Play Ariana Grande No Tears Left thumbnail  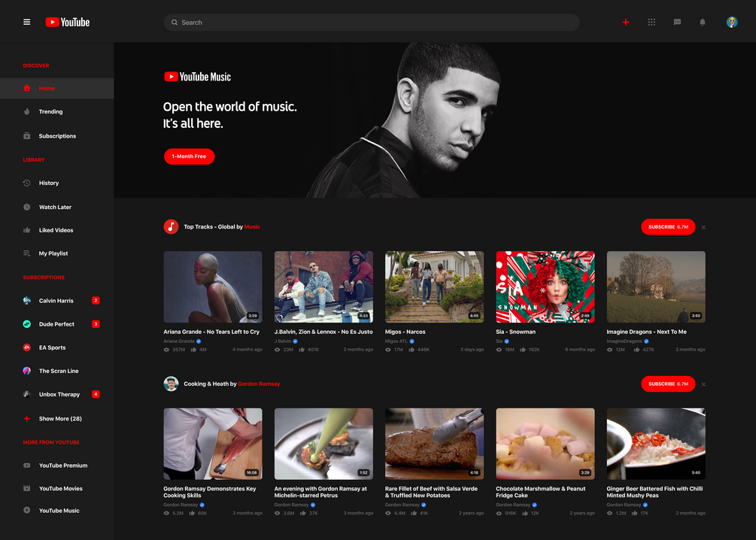click(213, 287)
